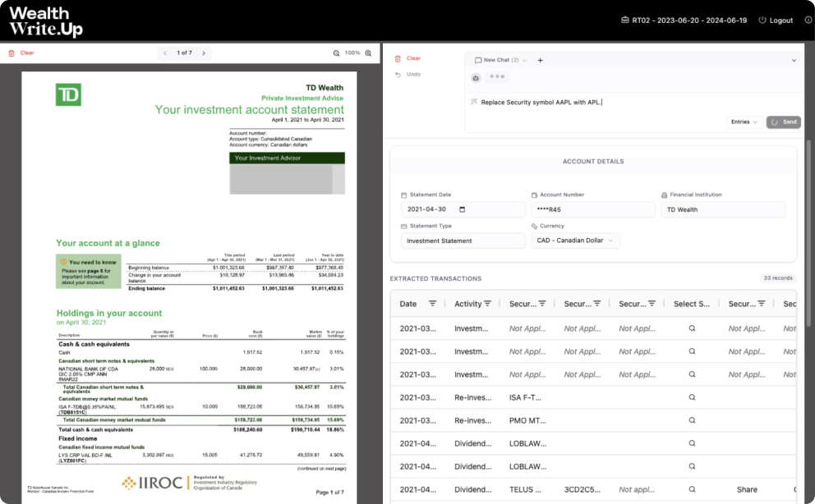Select the Share cell in TELUS row
The height and width of the screenshot is (504, 815).
pos(747,489)
